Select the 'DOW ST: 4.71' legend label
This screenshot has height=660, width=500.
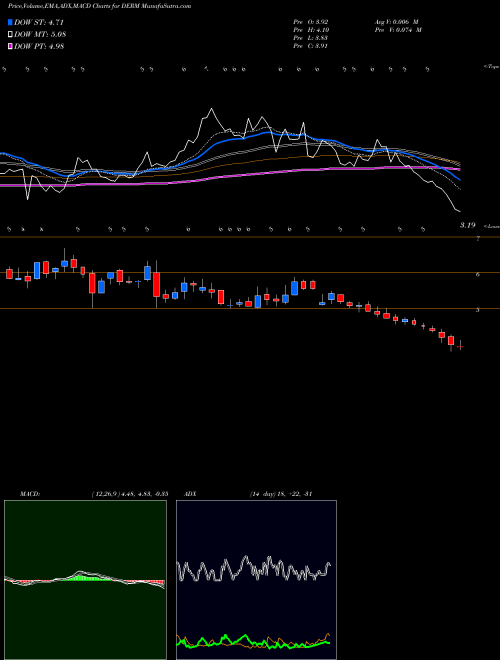(x=39, y=22)
